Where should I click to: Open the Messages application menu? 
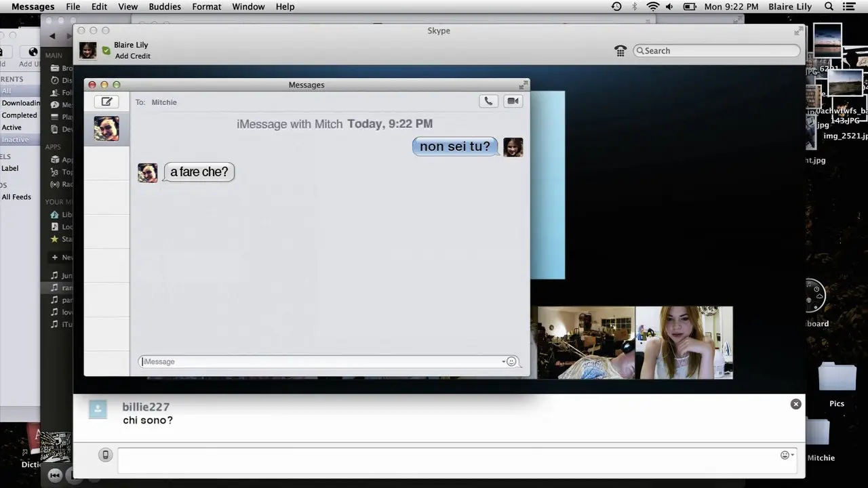click(33, 7)
